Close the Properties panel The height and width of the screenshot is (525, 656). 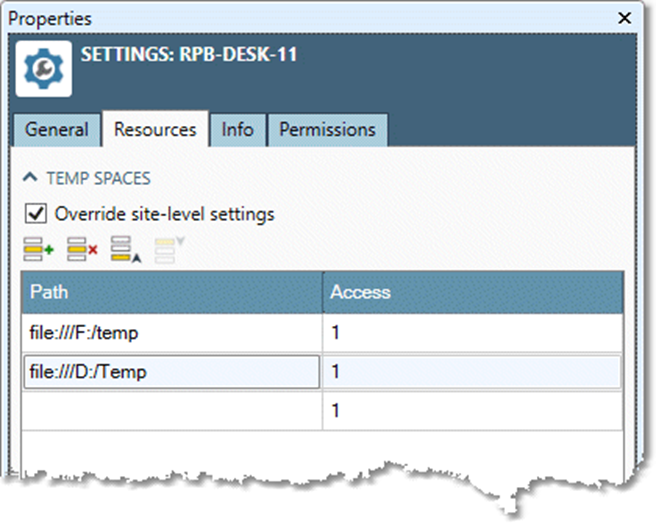point(625,18)
